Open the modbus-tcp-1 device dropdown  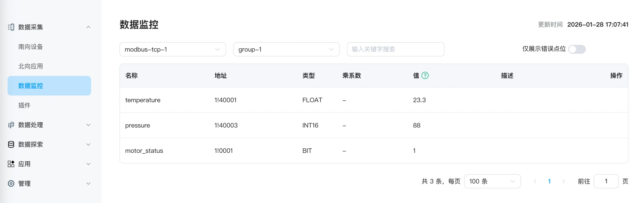(172, 49)
